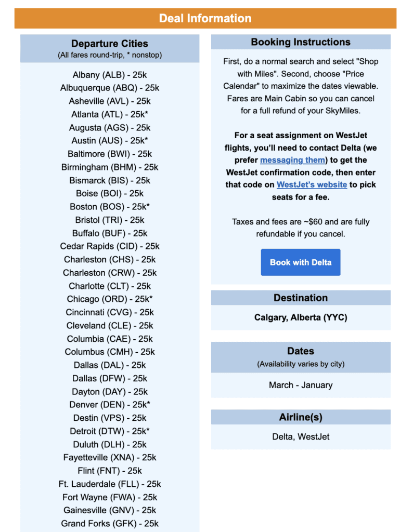Select the Atlanta (ATL) nonstop fare
413x532 pixels.
[110, 114]
